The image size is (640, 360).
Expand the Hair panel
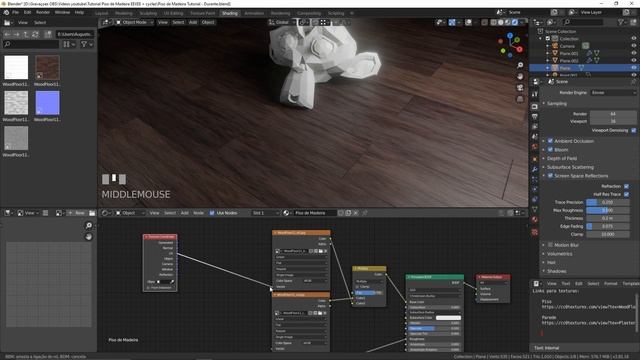pyautogui.click(x=551, y=262)
